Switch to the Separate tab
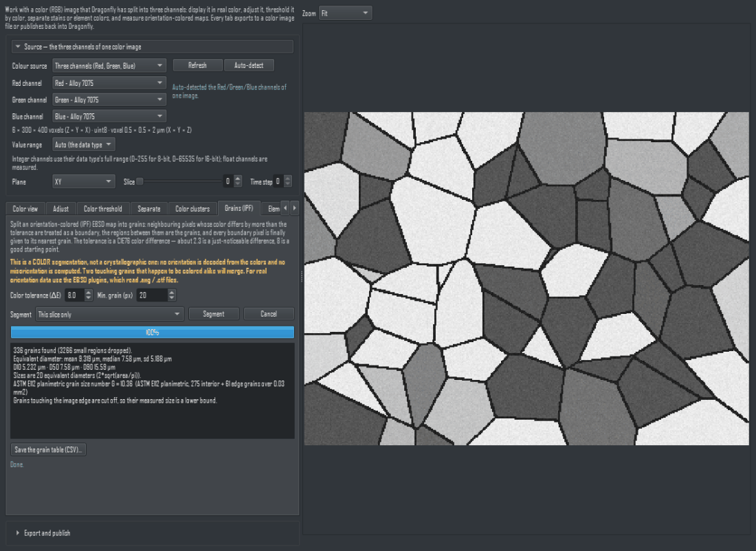The height and width of the screenshot is (551, 756). click(149, 209)
